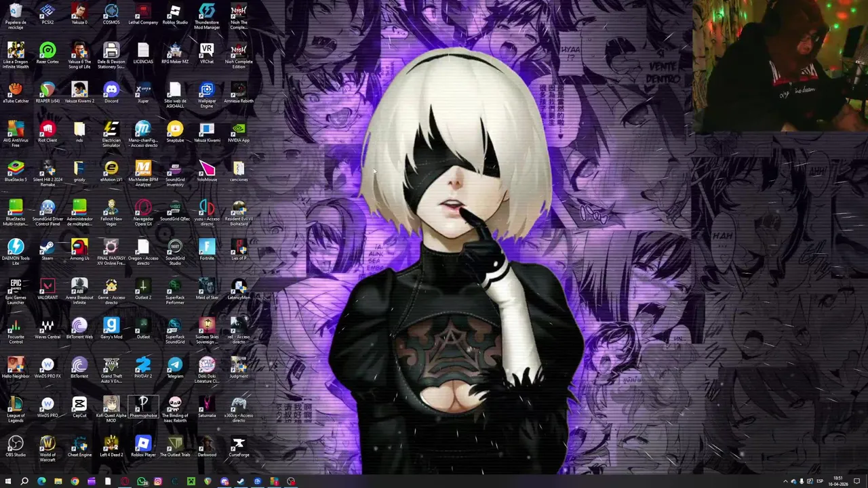868x488 pixels.
Task: Open File Explorer from taskbar
Action: tap(58, 481)
